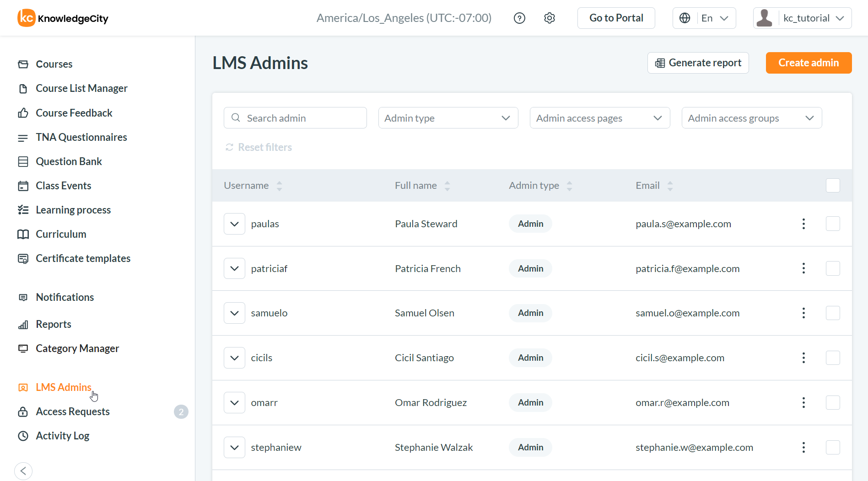Click the Create admin button
Screen dimensions: 868x481
tap(809, 63)
